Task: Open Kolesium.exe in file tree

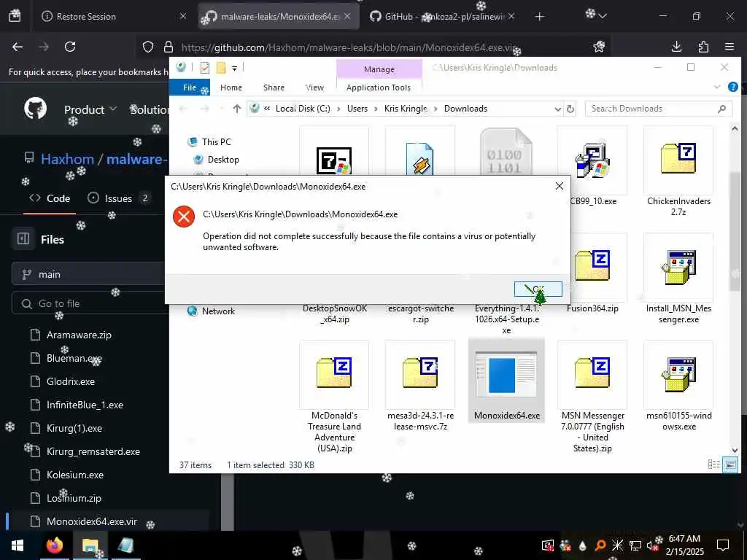Action: [75, 475]
